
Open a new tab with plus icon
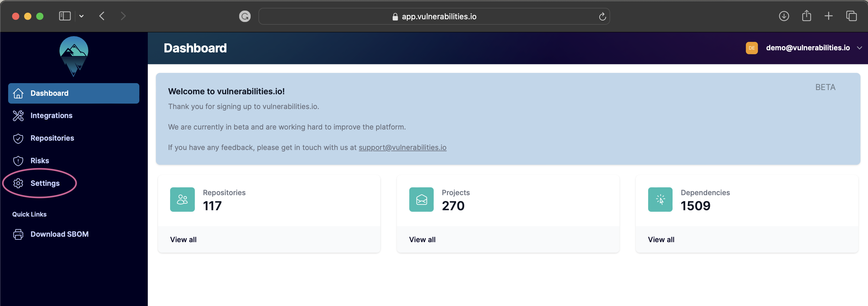pyautogui.click(x=828, y=16)
